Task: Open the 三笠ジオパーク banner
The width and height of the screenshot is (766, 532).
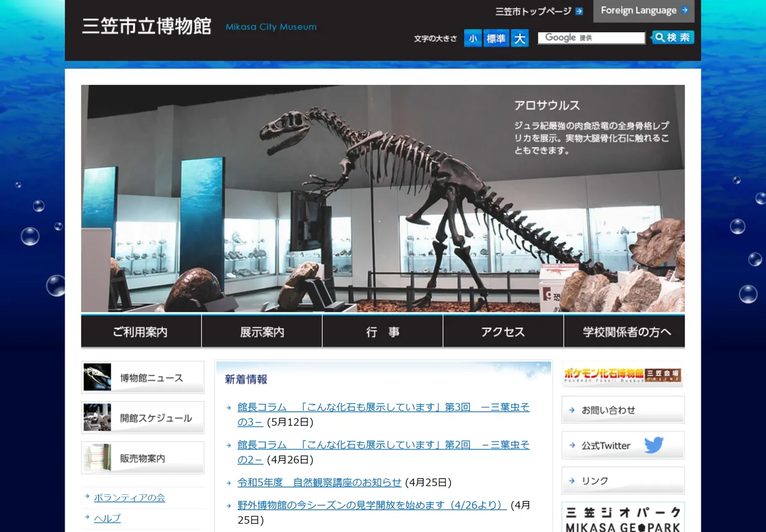Action: tap(623, 518)
